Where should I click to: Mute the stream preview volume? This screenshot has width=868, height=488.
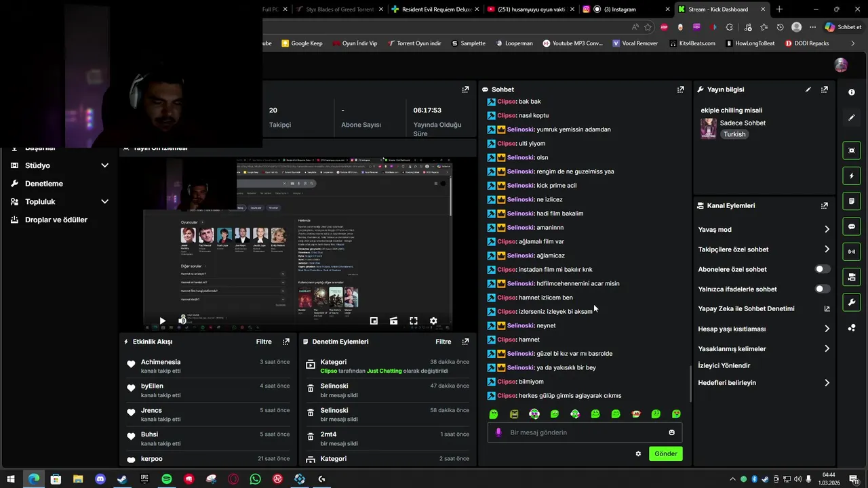click(182, 321)
